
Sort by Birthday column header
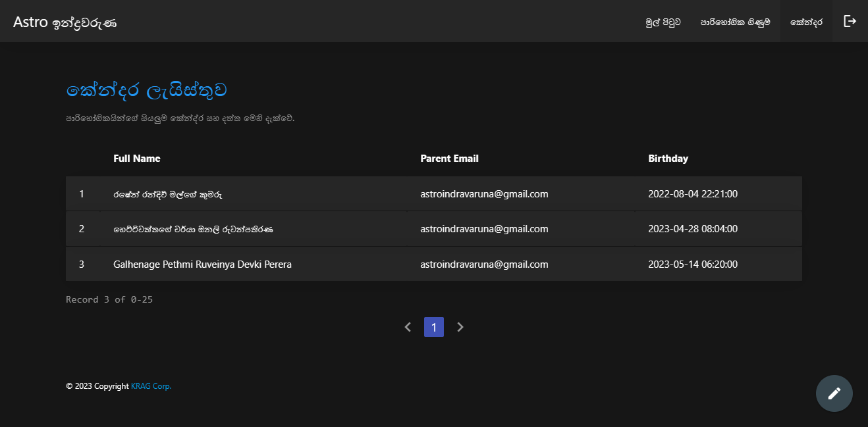coord(668,159)
